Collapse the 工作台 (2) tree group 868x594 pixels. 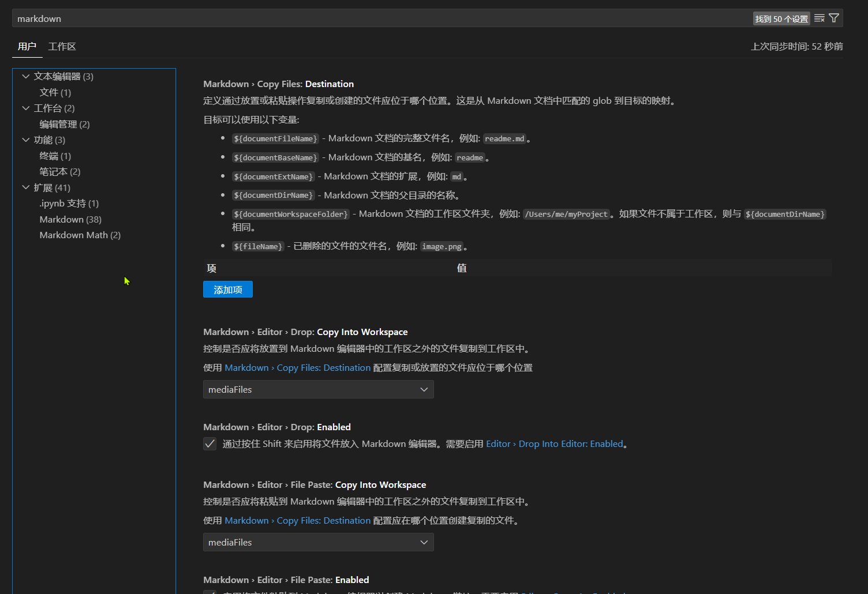25,108
